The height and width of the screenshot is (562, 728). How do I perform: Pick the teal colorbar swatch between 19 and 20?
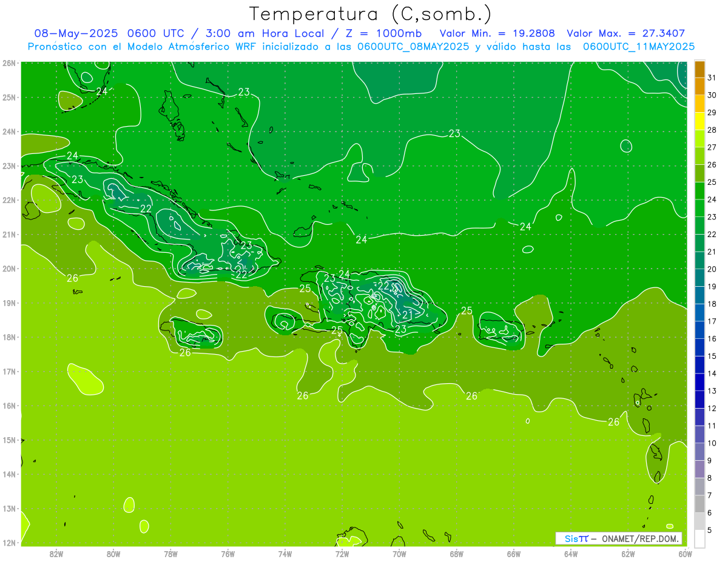tap(699, 278)
